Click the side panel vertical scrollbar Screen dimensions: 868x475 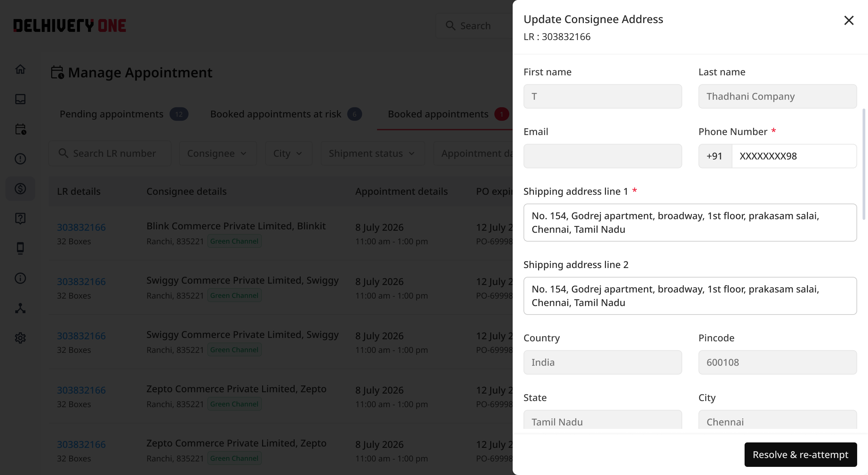click(864, 164)
